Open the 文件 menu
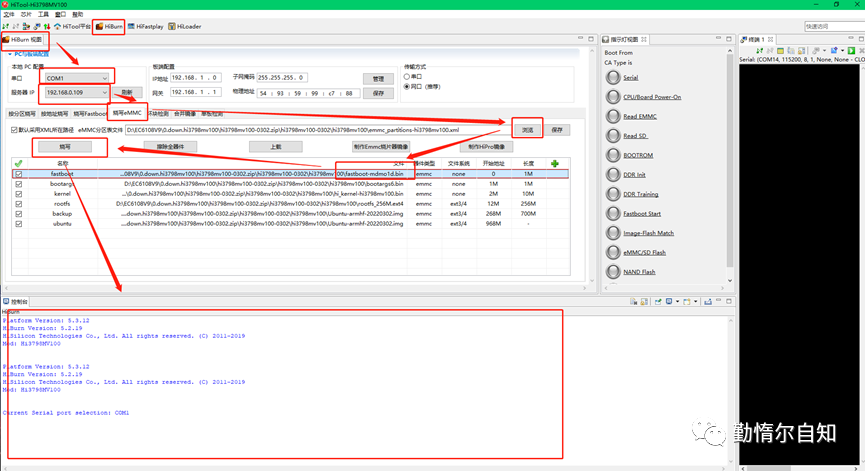This screenshot has width=865, height=471. [x=9, y=14]
